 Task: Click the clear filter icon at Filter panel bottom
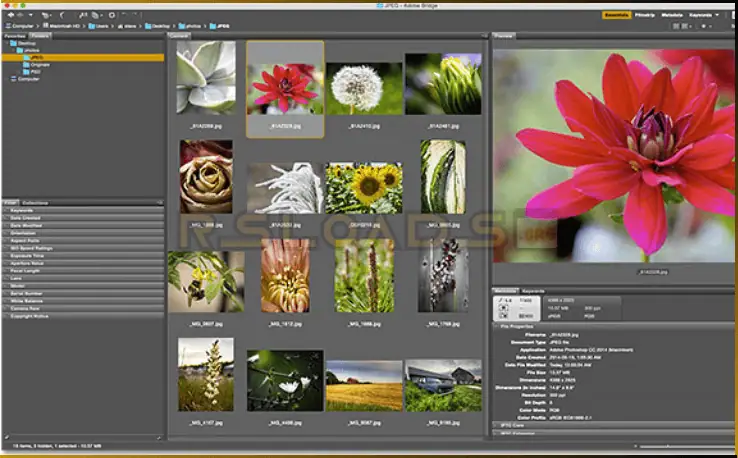click(x=159, y=438)
